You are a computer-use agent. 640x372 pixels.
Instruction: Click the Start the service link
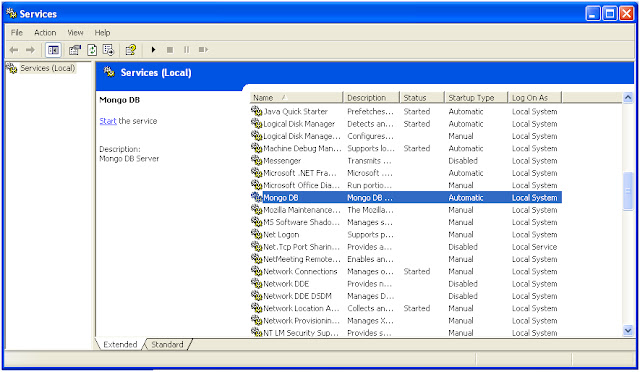[x=108, y=121]
